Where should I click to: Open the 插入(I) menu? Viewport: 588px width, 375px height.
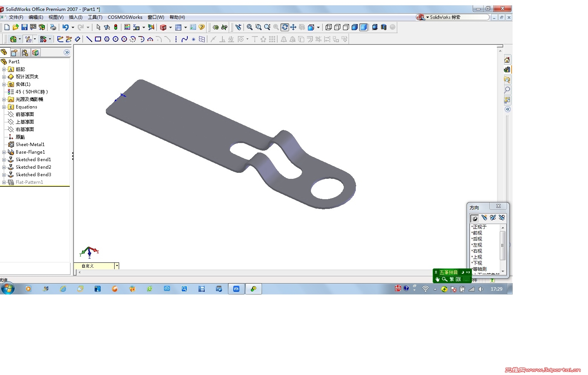click(x=76, y=17)
